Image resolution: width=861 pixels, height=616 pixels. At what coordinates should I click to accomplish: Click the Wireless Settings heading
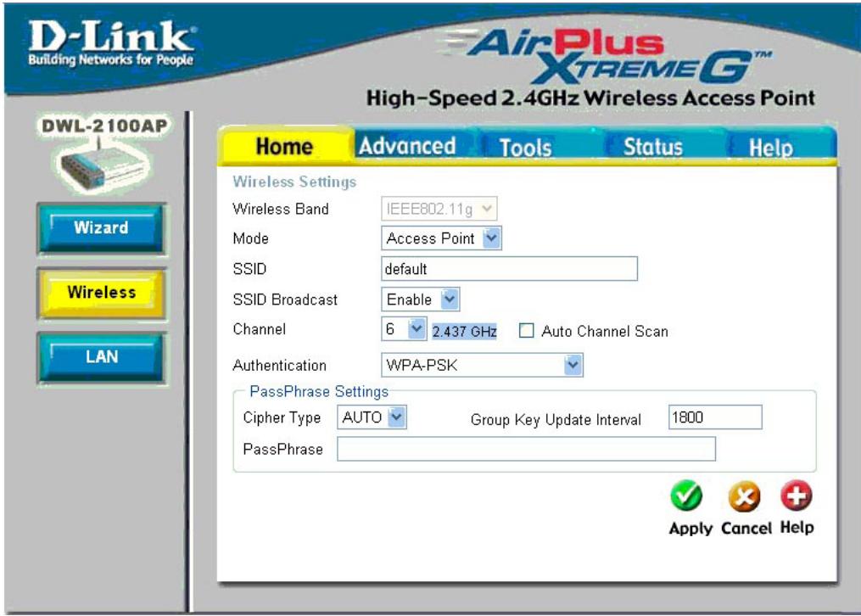coord(294,182)
